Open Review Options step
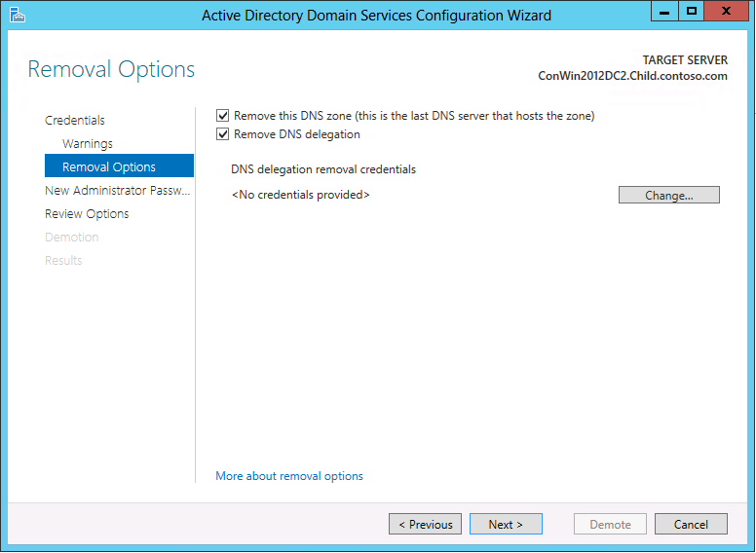The image size is (756, 553). pyautogui.click(x=87, y=214)
